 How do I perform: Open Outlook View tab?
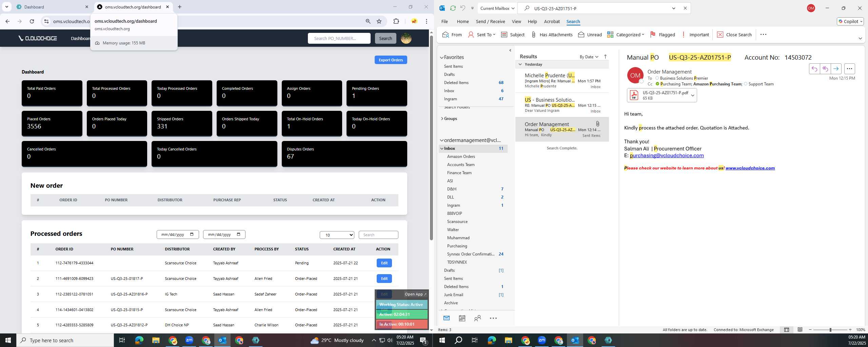[x=516, y=21]
